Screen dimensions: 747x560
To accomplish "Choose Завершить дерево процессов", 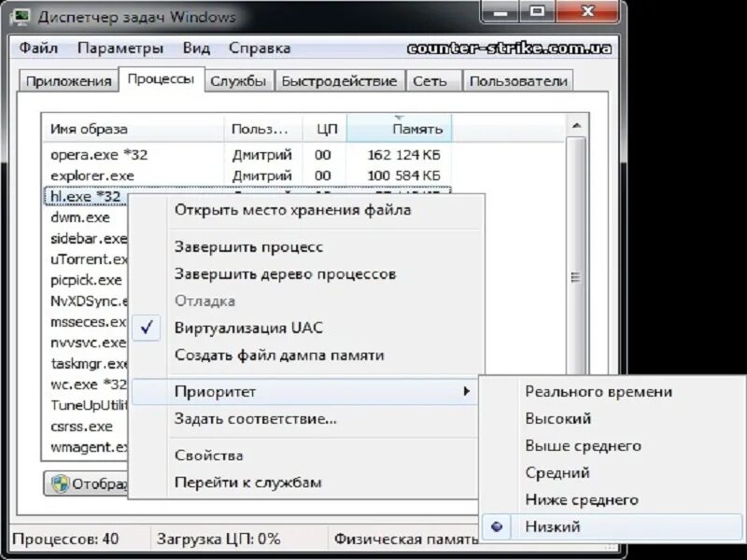I will tap(285, 273).
